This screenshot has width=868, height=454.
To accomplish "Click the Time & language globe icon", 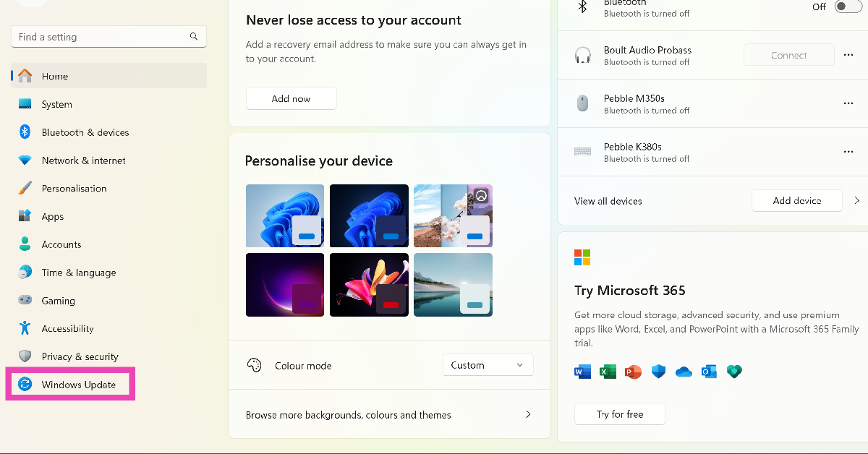I will [x=25, y=273].
